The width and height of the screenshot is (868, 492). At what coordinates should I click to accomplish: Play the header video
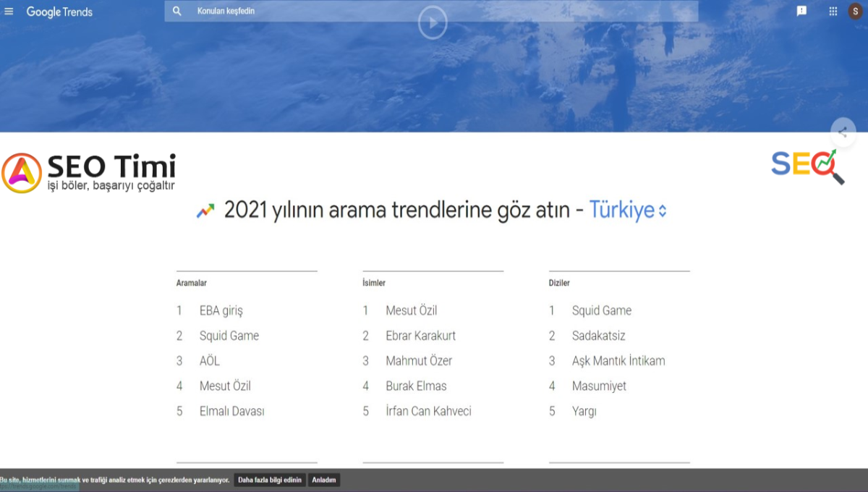click(433, 24)
